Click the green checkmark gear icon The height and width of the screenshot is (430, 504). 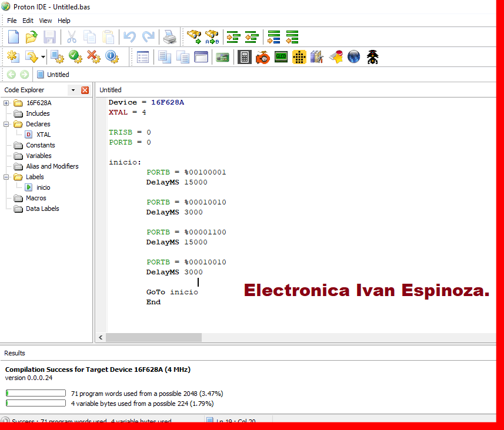(x=75, y=57)
